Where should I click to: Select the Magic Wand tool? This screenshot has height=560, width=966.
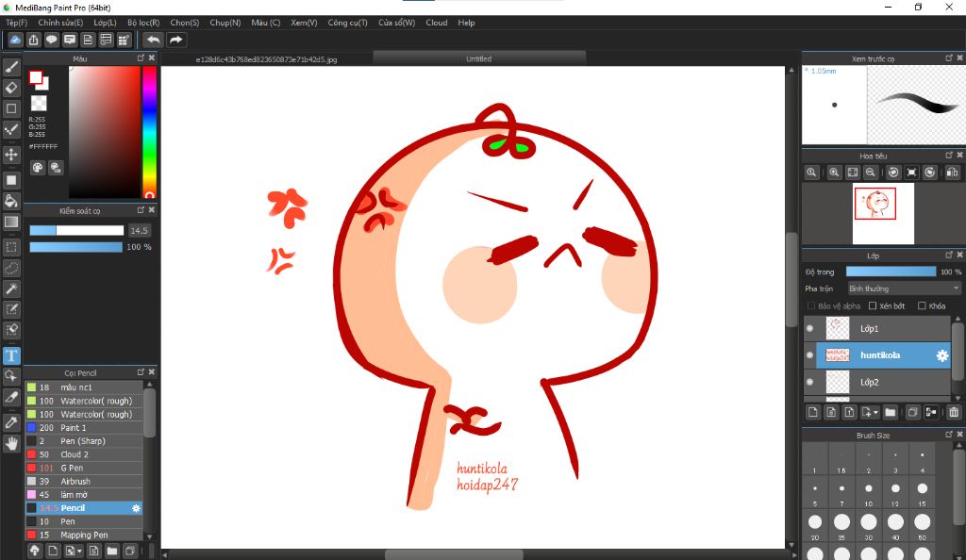11,288
